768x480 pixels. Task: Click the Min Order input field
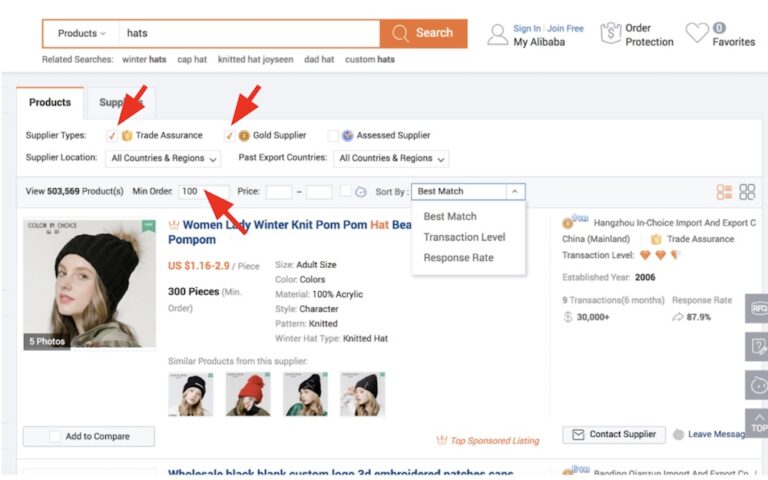click(x=203, y=192)
